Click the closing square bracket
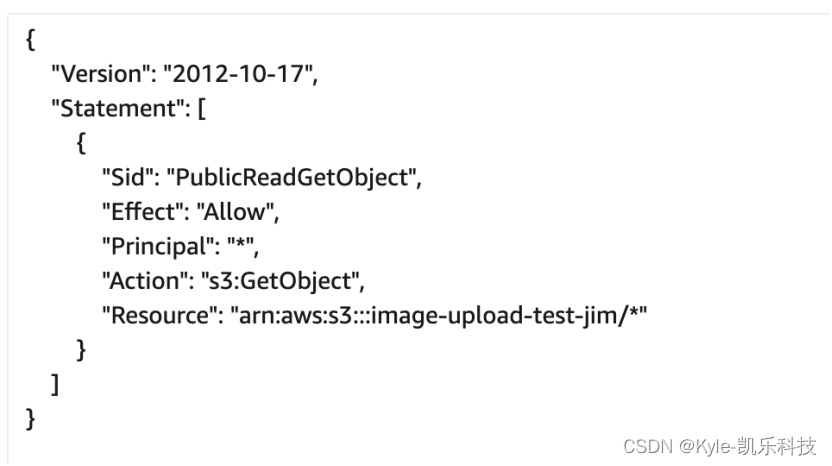The width and height of the screenshot is (832, 466). click(55, 385)
